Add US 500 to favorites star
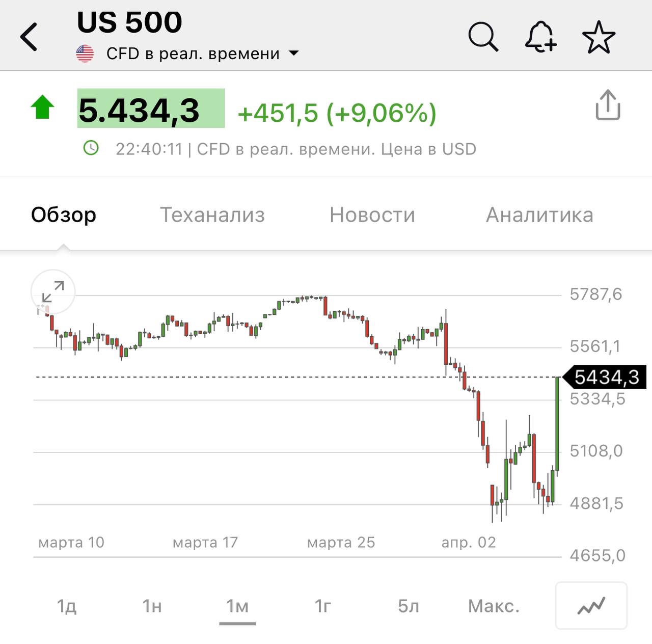Image resolution: width=652 pixels, height=644 pixels. point(599,37)
